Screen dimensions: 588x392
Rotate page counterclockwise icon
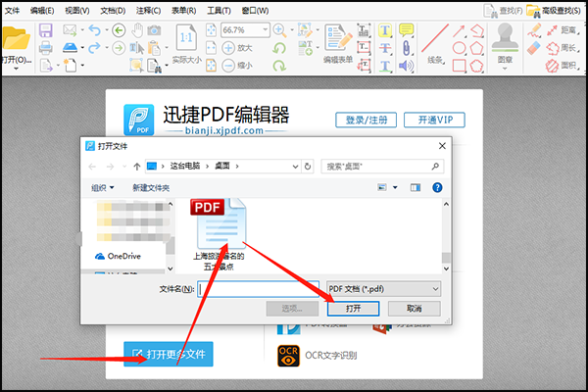[279, 48]
